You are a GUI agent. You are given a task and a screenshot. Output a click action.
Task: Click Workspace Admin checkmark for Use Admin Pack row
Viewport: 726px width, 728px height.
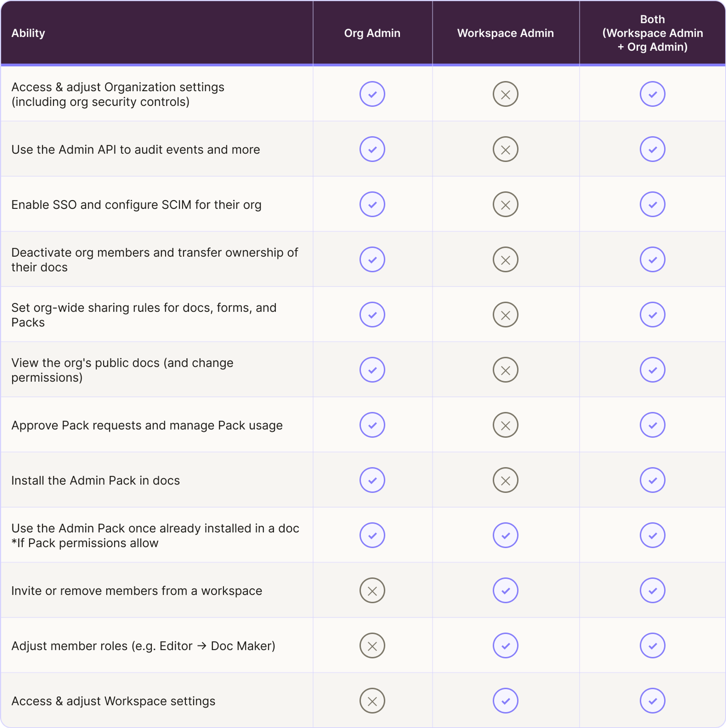505,535
